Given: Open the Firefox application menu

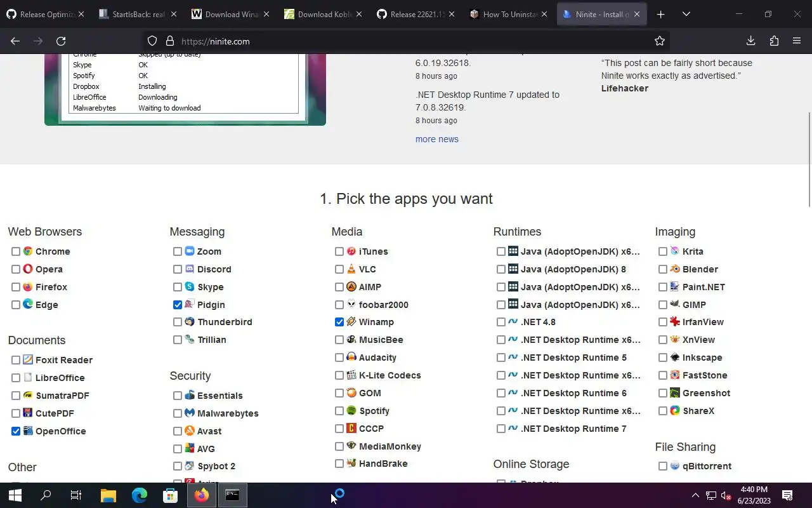Looking at the screenshot, I should pyautogui.click(x=797, y=41).
